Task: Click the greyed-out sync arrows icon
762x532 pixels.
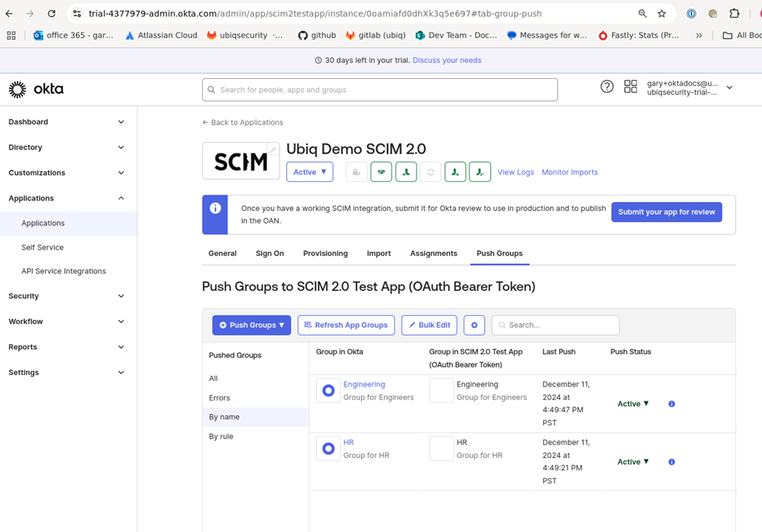Action: pos(430,172)
